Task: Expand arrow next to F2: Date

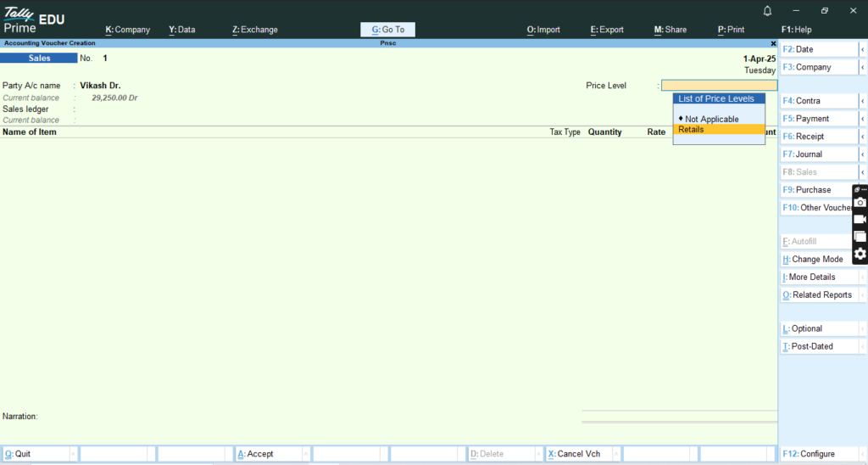Action: coord(862,49)
